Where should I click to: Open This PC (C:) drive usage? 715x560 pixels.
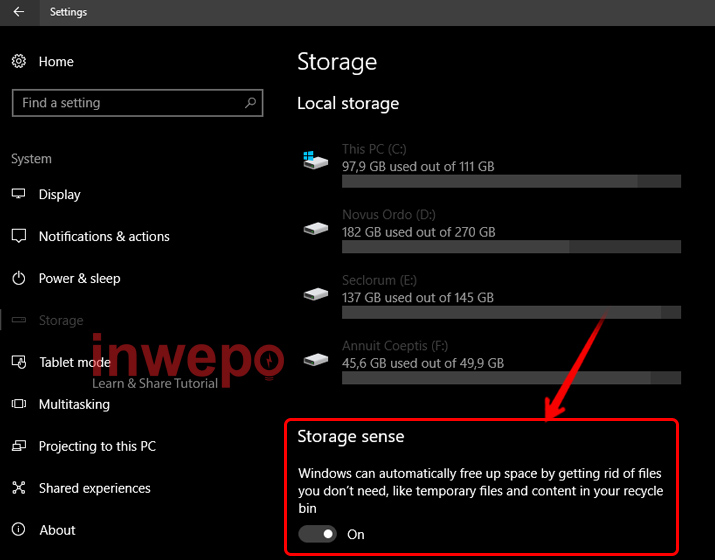418,158
